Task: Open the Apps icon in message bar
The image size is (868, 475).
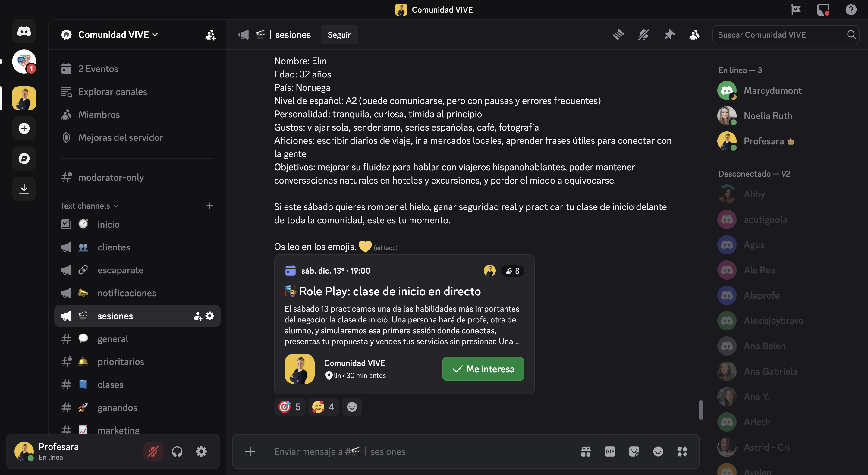Action: pyautogui.click(x=682, y=451)
